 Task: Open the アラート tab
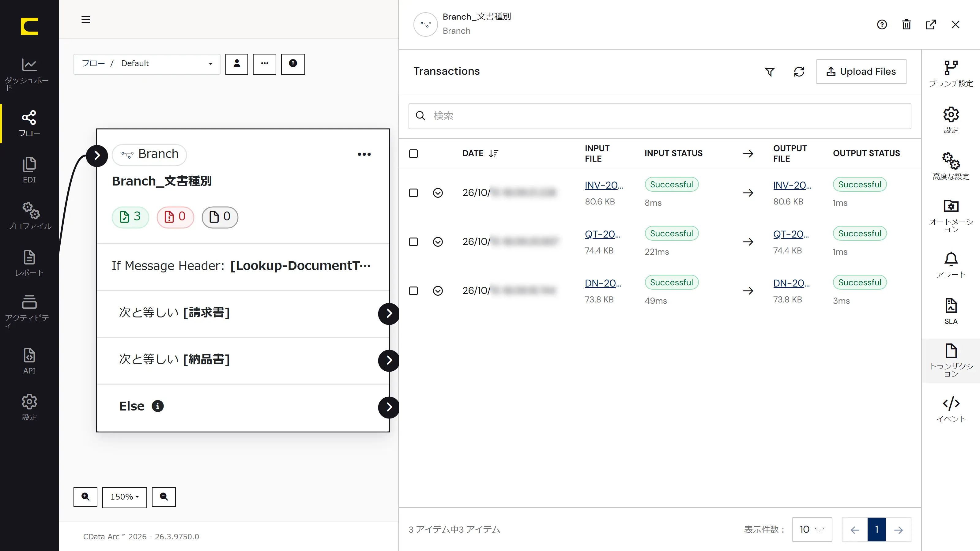click(x=951, y=265)
